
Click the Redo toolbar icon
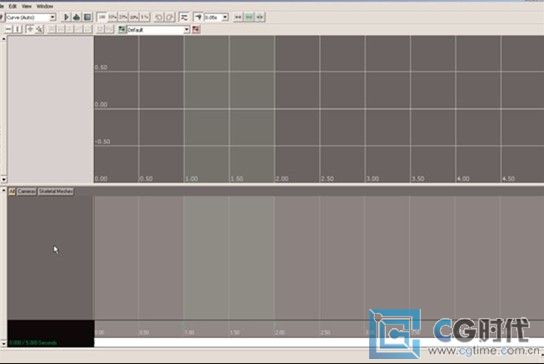pyautogui.click(x=170, y=17)
